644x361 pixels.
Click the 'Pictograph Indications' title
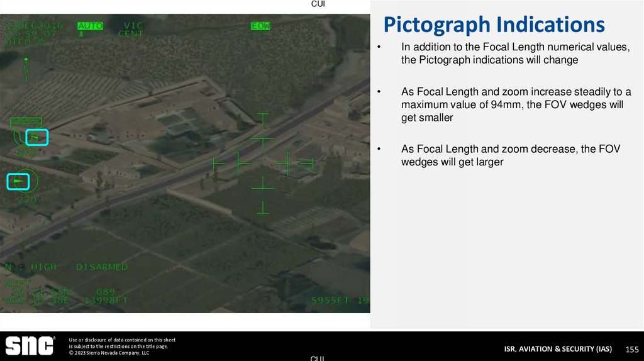point(494,25)
